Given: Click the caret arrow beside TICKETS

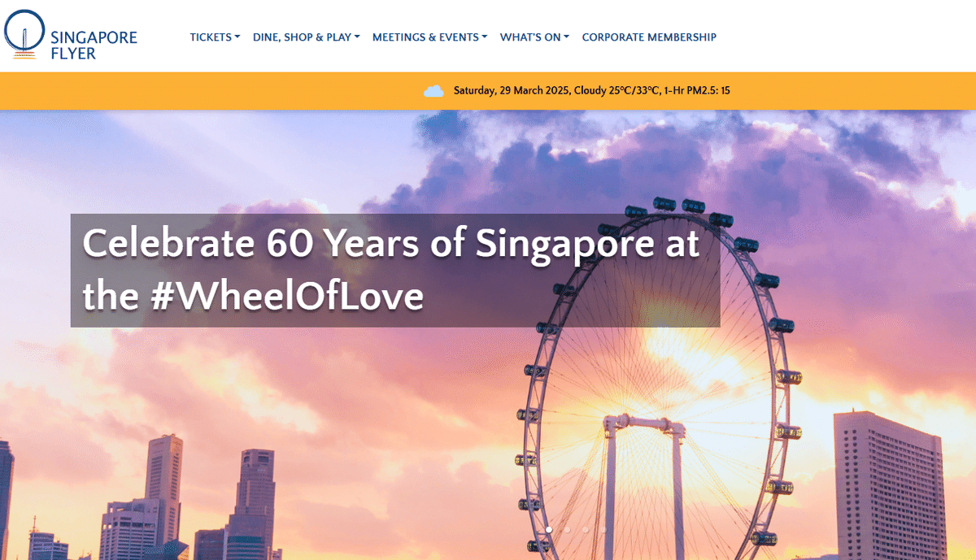Looking at the screenshot, I should click(x=237, y=37).
